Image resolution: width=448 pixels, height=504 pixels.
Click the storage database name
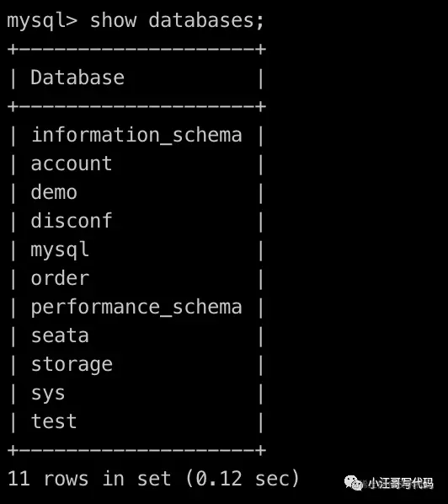pos(72,365)
